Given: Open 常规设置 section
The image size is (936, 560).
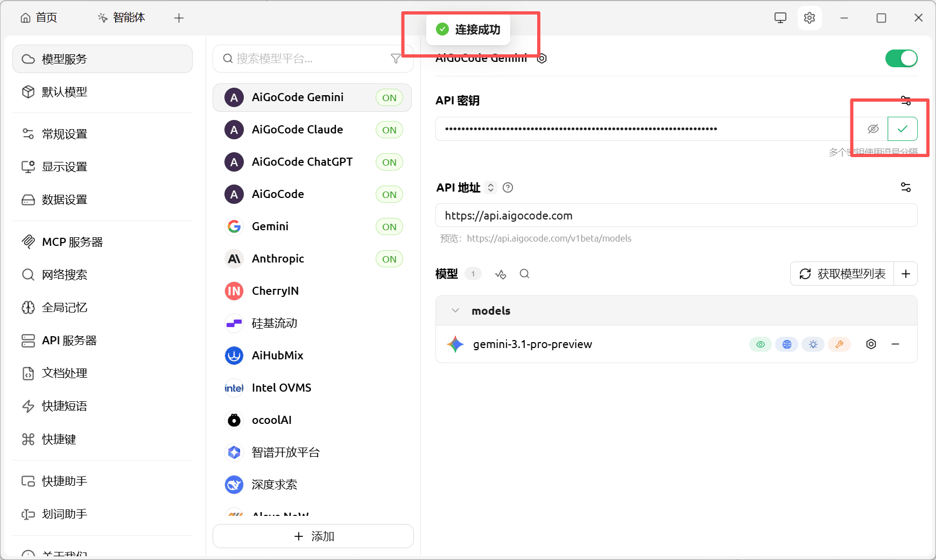Looking at the screenshot, I should tap(102, 133).
